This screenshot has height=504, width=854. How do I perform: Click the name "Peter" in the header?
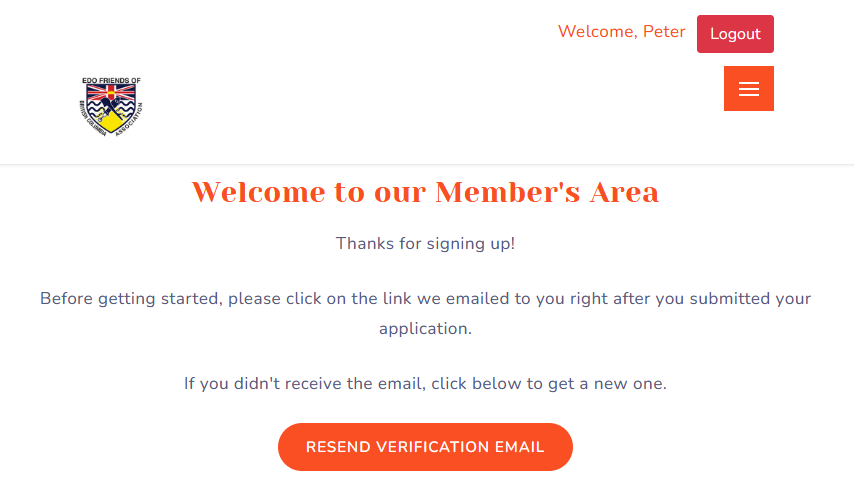(664, 32)
